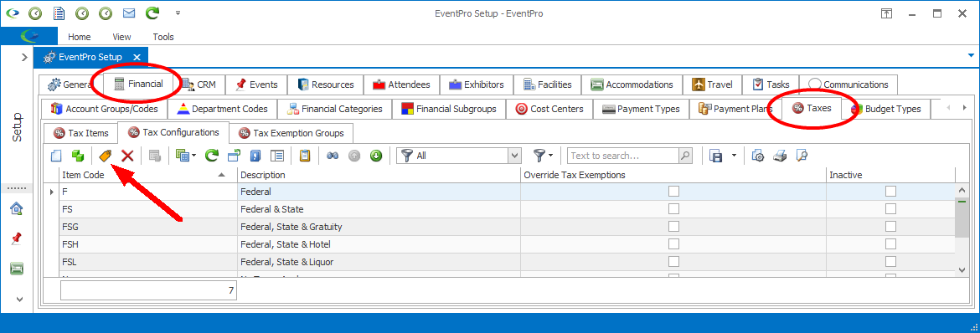Click the grid's vertical scrollbar thumb
The image size is (980, 333).
962,218
